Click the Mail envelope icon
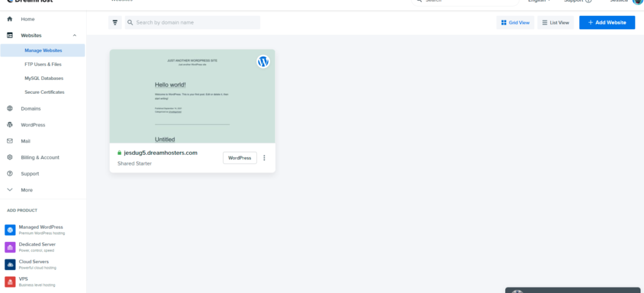 (10, 141)
